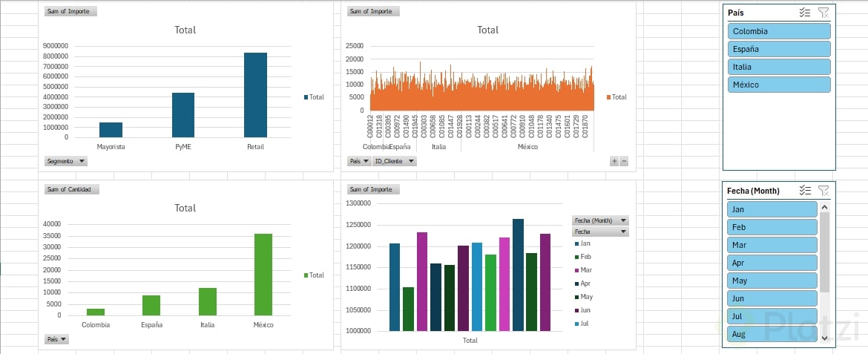The width and height of the screenshot is (868, 354).
Task: Clear filter in Fecha (Month) slicer
Action: [823, 191]
